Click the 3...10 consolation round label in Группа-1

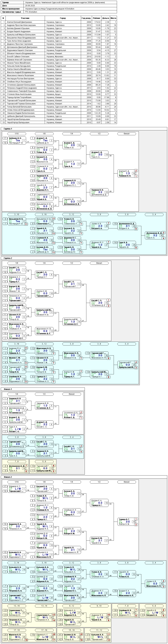point(16,214)
